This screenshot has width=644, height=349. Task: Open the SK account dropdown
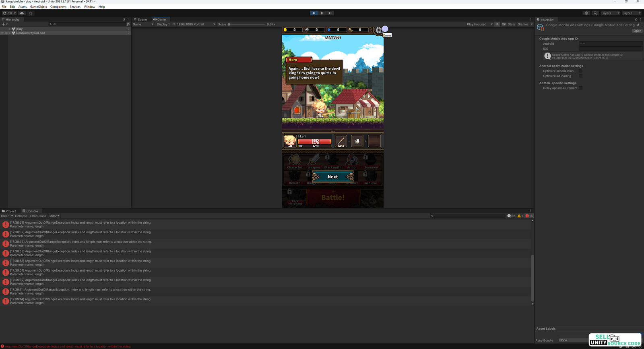[x=9, y=13]
